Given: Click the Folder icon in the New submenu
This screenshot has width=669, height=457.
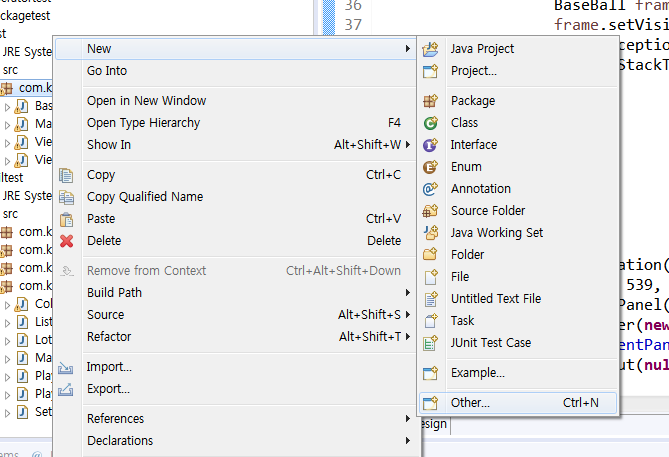Looking at the screenshot, I should tap(430, 255).
